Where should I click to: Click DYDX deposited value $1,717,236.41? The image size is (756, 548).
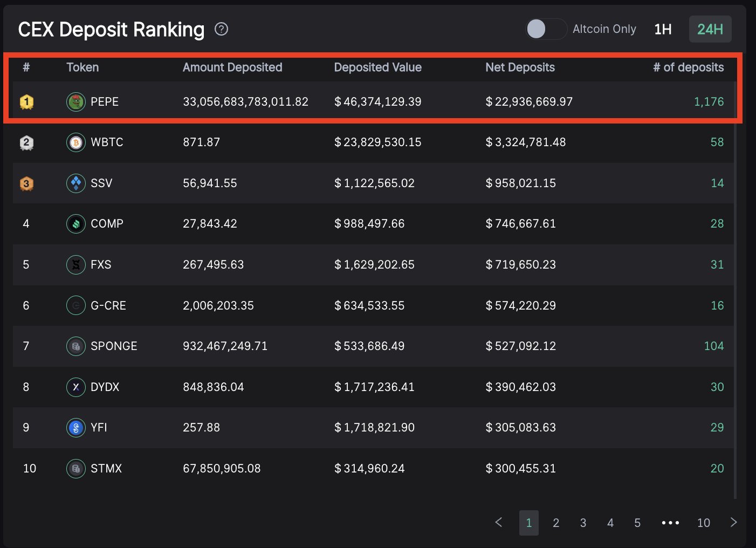click(x=374, y=387)
